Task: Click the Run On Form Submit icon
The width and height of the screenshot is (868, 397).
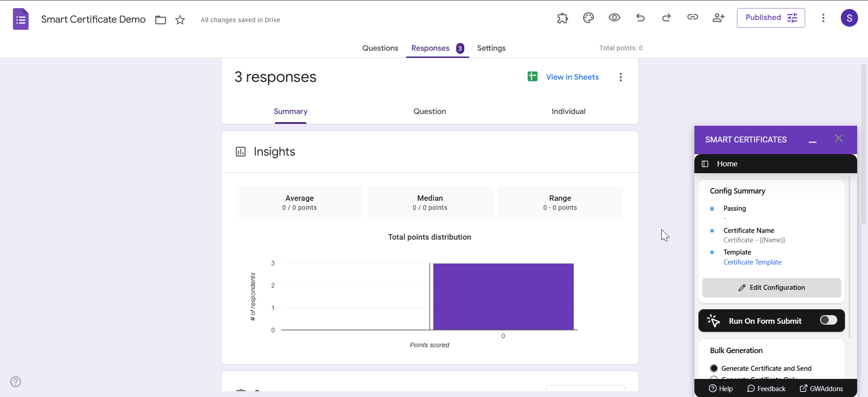Action: tap(713, 321)
